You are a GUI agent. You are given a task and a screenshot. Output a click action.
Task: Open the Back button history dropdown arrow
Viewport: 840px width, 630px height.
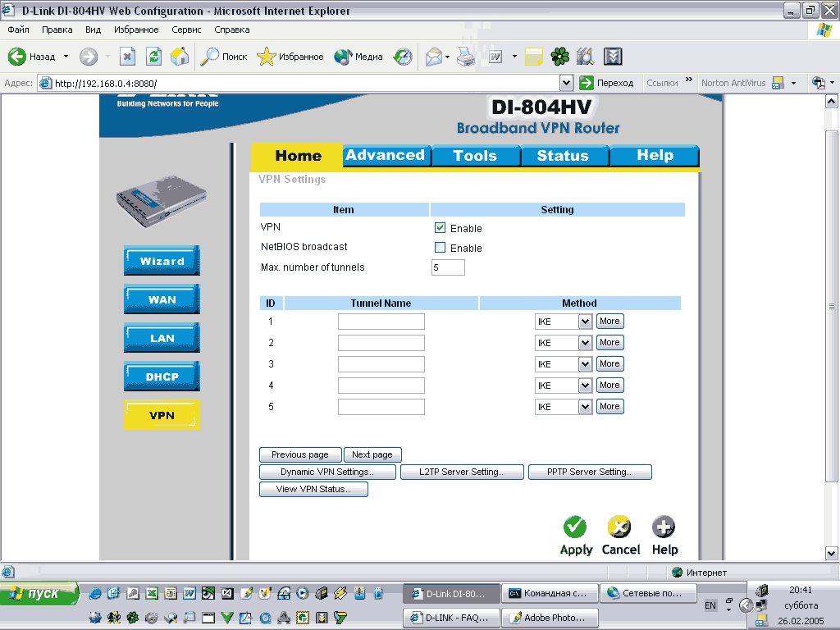pos(66,57)
